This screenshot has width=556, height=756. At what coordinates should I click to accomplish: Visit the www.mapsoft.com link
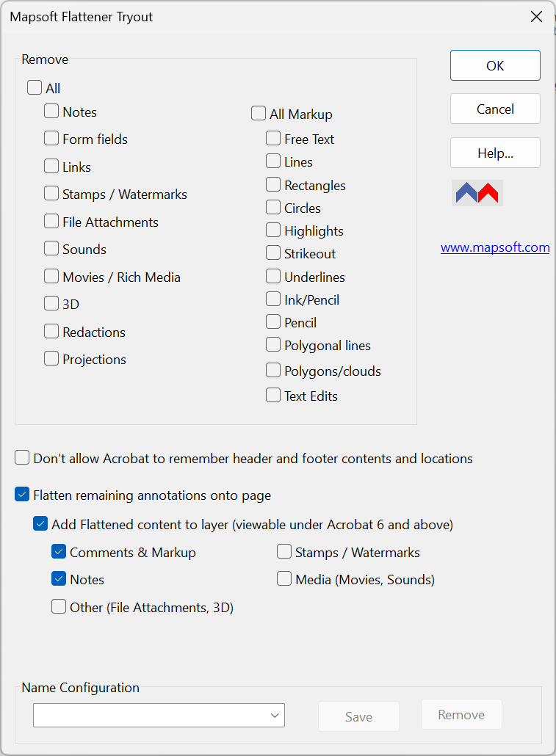494,247
